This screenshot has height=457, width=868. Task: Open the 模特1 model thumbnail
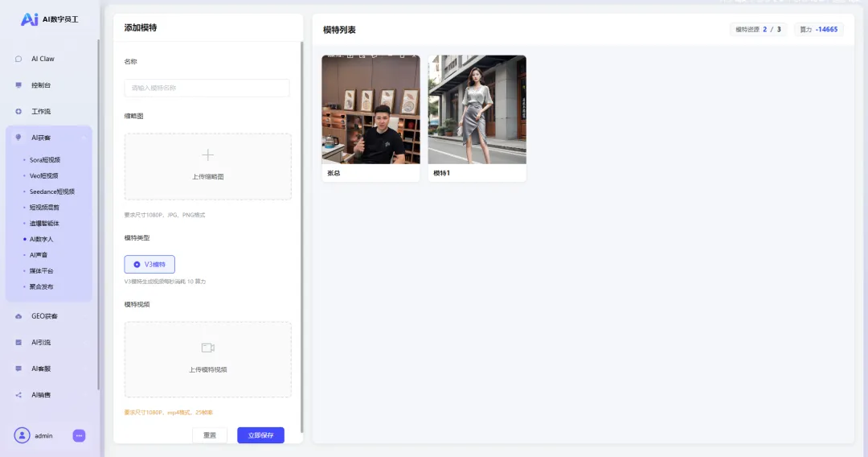click(x=477, y=109)
